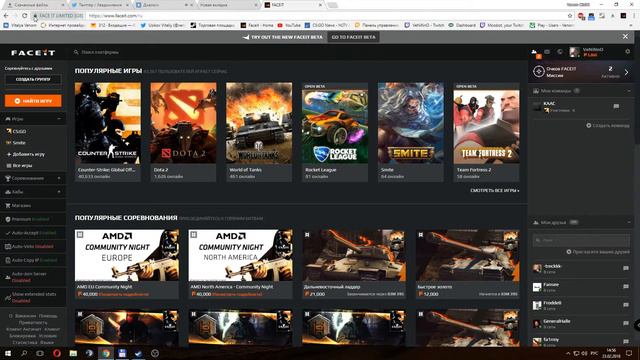640x360 pixels.
Task: Open Все игры in sidebar
Action: [19, 166]
